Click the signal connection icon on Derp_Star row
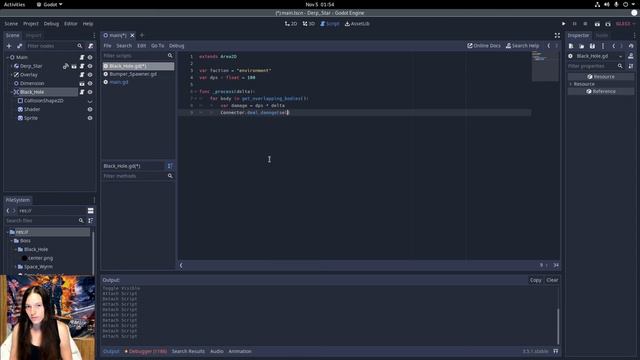Viewport: 640px width, 360px height. click(x=66, y=66)
